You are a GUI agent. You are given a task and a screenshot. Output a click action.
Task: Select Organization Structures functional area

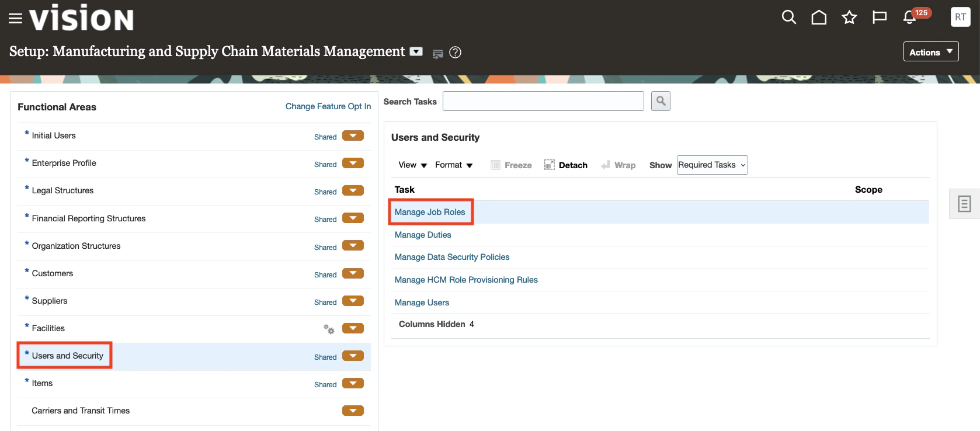click(x=76, y=246)
